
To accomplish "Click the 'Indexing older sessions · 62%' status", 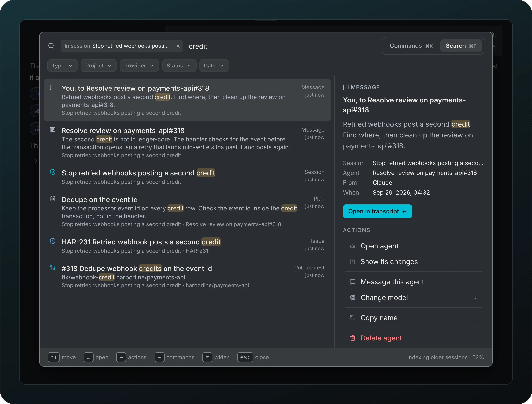I will [445, 357].
